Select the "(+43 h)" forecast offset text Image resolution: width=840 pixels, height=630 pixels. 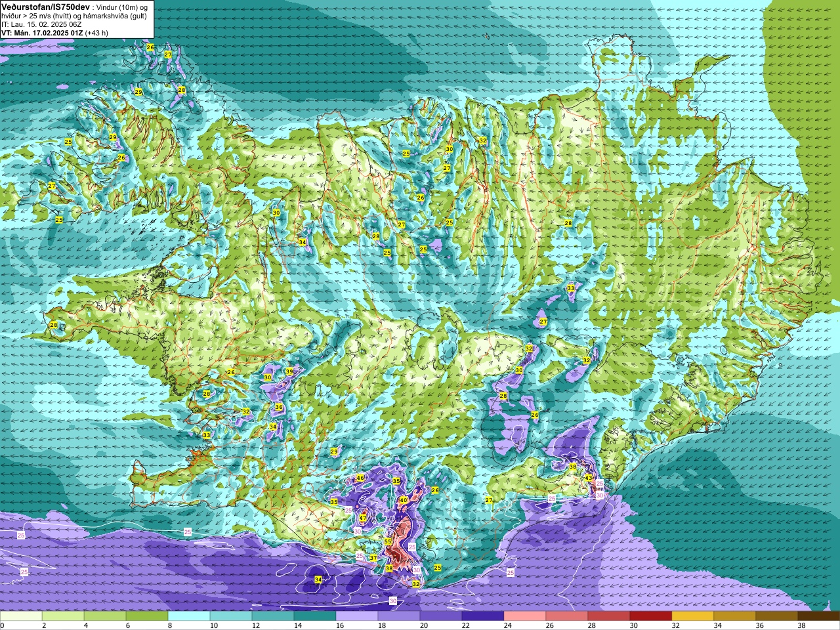(96, 33)
